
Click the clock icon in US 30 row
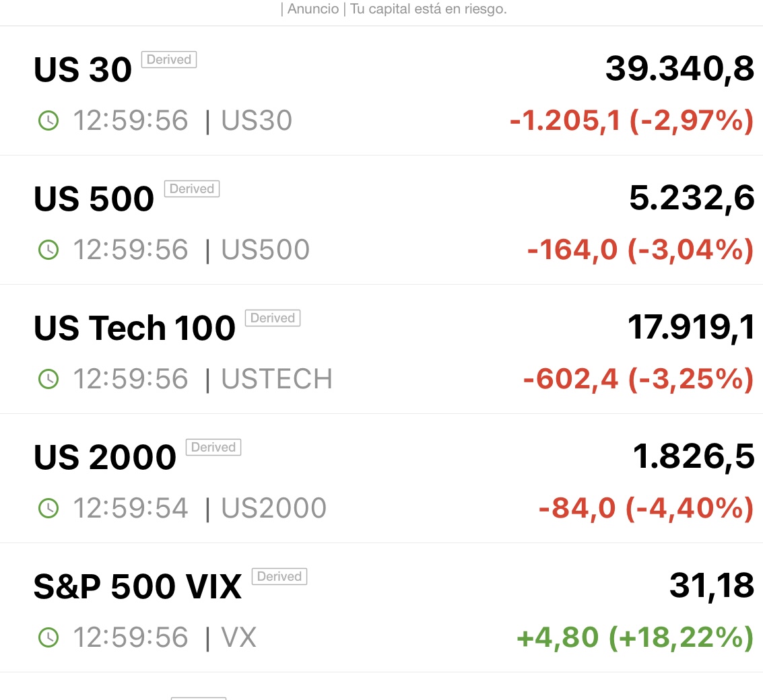[48, 120]
